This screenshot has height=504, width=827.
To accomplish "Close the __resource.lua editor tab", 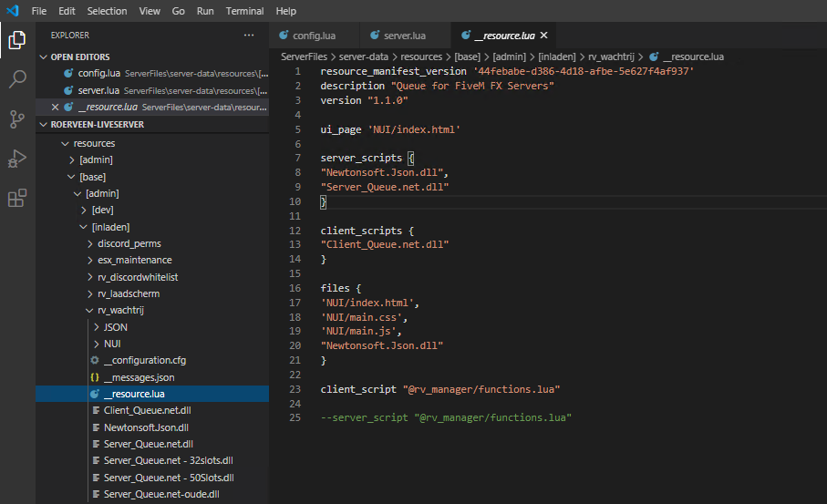I will 544,36.
